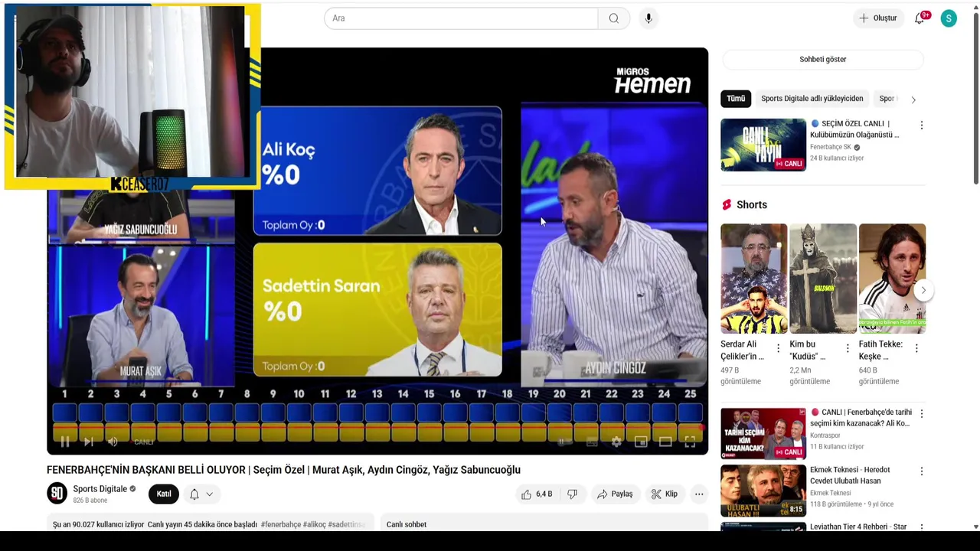The height and width of the screenshot is (551, 980).
Task: Open options for Leviathan Tier 4 video
Action: click(921, 527)
